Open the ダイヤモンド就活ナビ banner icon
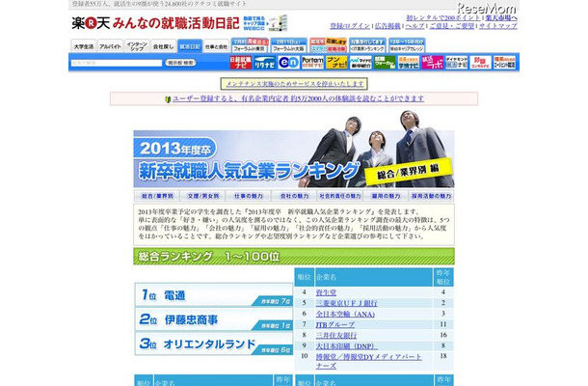The width and height of the screenshot is (588, 386). [456, 63]
